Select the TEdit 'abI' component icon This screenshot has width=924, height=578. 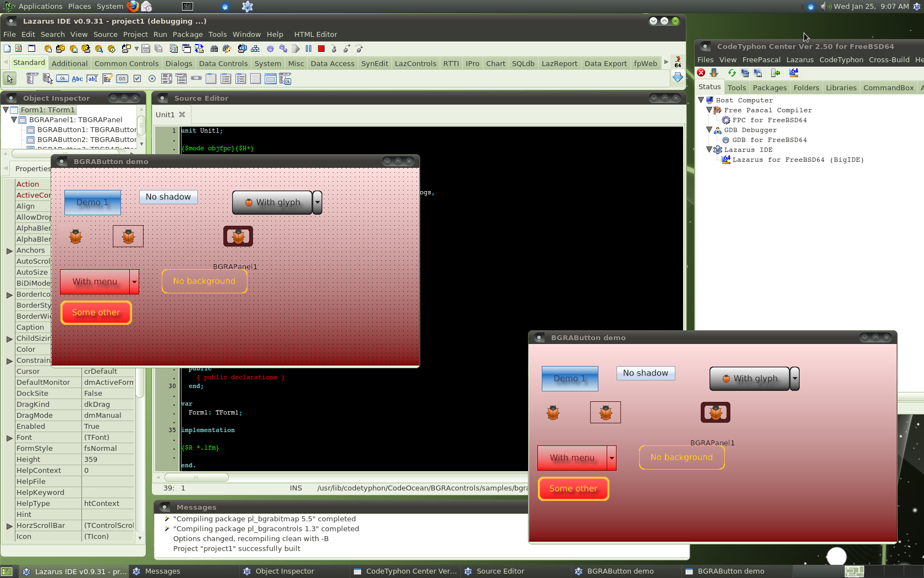92,79
